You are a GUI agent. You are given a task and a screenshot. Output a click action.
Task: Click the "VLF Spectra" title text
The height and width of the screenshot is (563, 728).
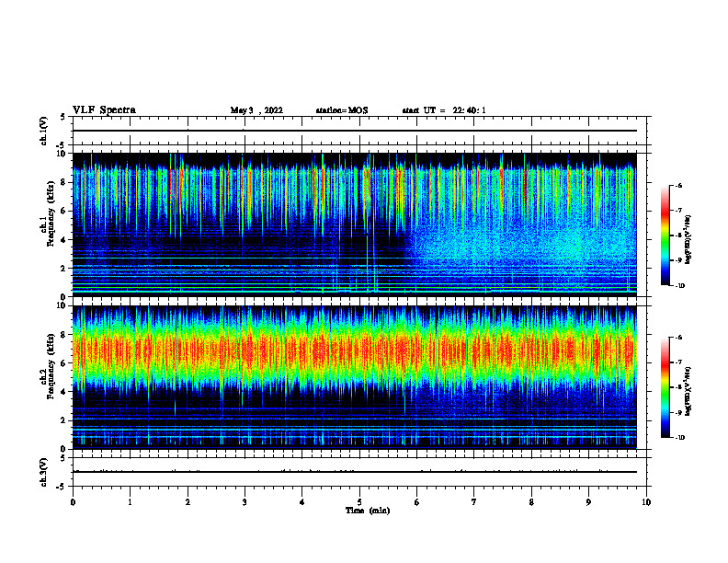pos(104,110)
